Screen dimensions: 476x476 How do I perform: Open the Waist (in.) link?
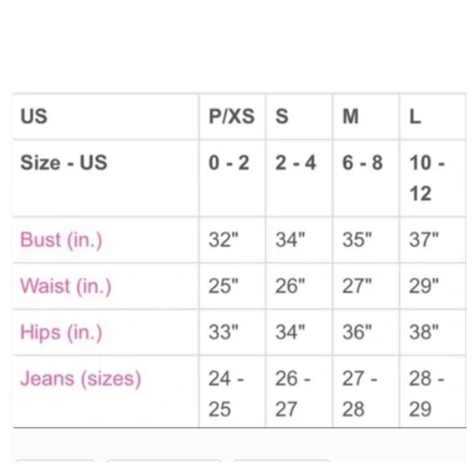(x=66, y=286)
